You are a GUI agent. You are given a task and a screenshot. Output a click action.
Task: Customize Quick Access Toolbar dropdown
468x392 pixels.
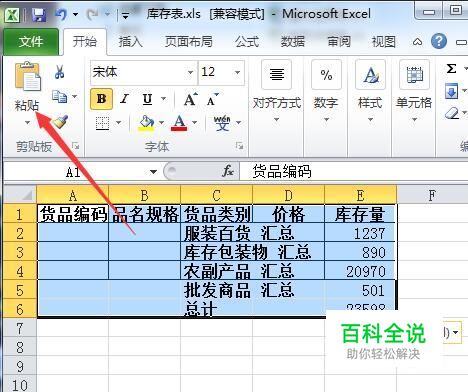click(x=125, y=15)
